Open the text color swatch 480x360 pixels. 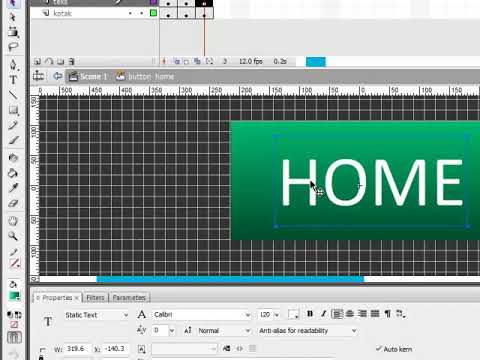293,314
